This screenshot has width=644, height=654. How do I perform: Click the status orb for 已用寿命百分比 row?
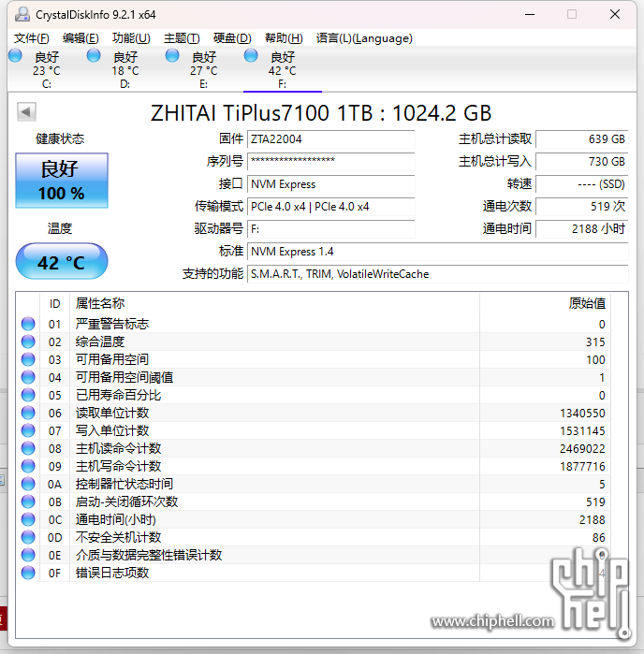pos(28,395)
